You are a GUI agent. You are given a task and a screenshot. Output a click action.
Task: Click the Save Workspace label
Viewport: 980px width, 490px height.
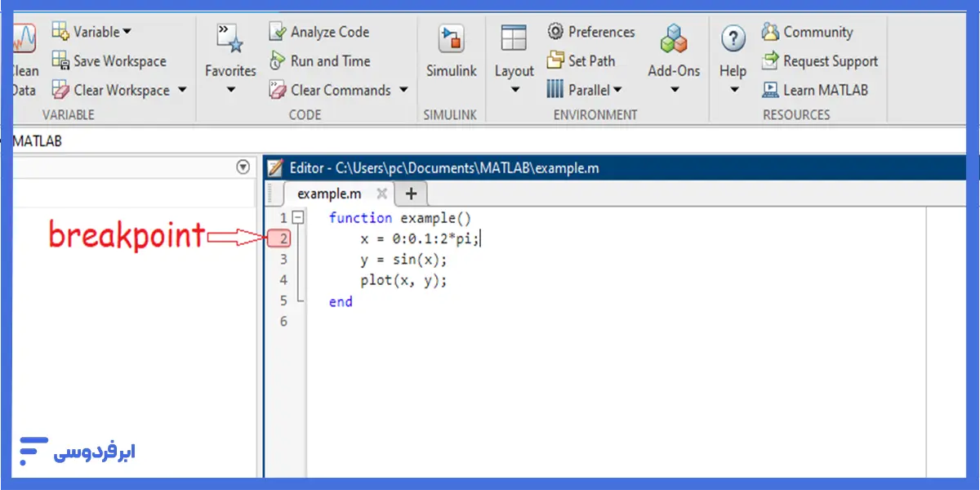120,61
